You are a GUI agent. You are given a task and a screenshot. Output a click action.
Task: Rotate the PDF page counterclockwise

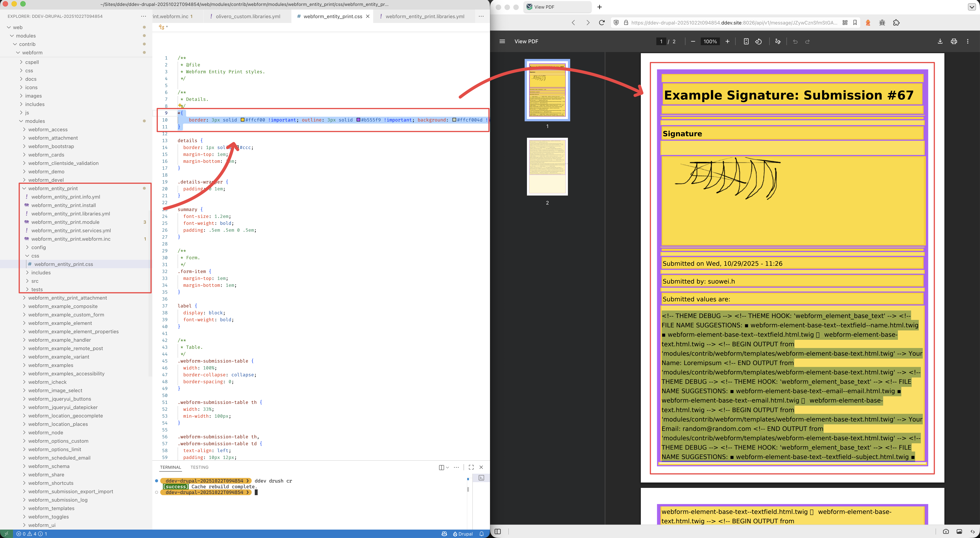(759, 42)
